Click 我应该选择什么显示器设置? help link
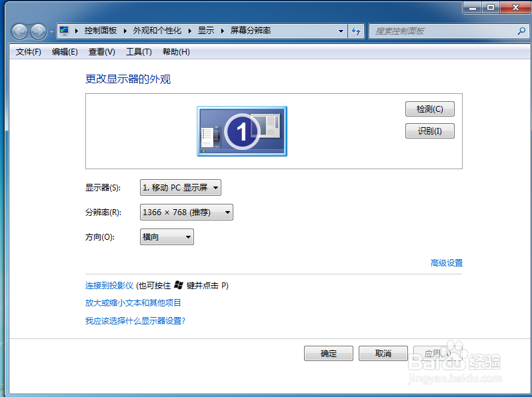This screenshot has height=397, width=532. pos(135,320)
